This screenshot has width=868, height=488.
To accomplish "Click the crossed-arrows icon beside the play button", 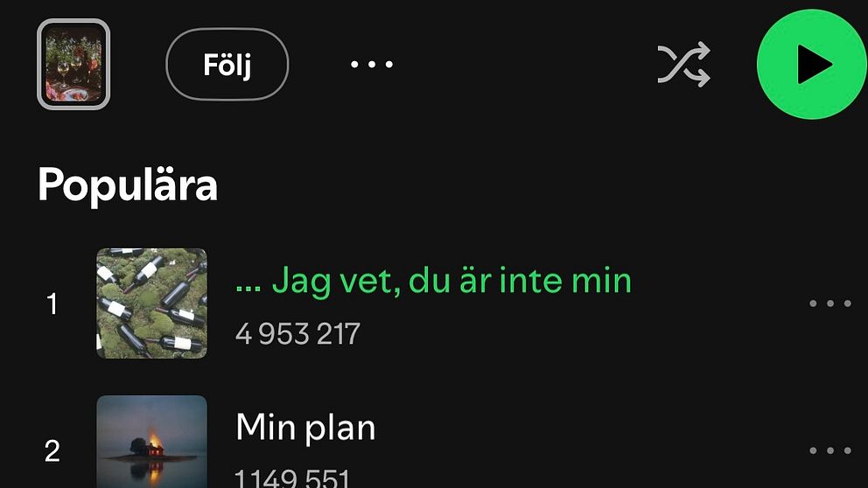I will point(683,64).
